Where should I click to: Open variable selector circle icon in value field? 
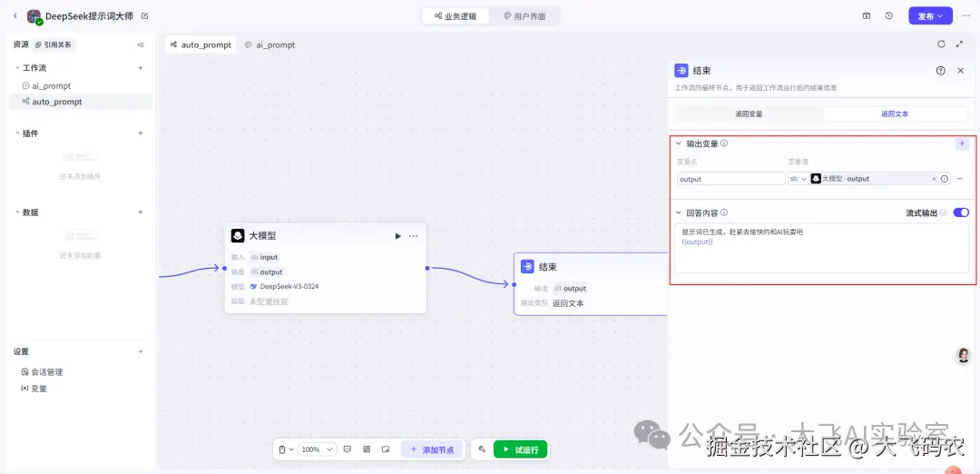(945, 179)
